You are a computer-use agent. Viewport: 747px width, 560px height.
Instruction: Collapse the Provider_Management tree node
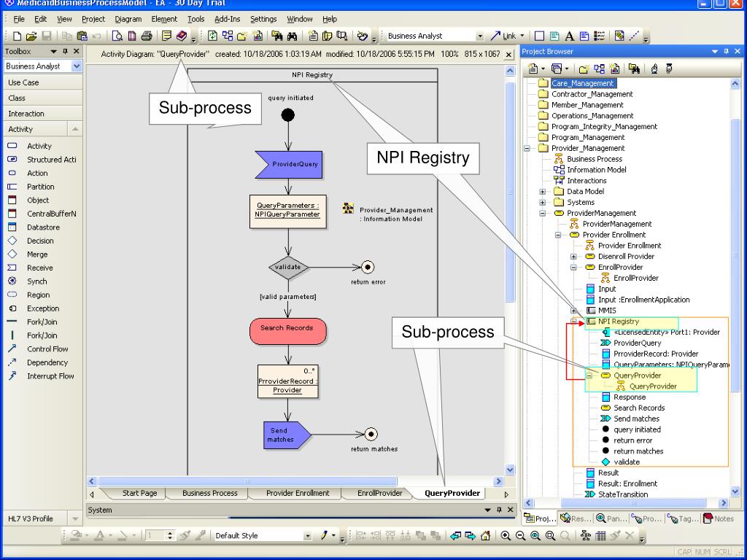tap(527, 148)
